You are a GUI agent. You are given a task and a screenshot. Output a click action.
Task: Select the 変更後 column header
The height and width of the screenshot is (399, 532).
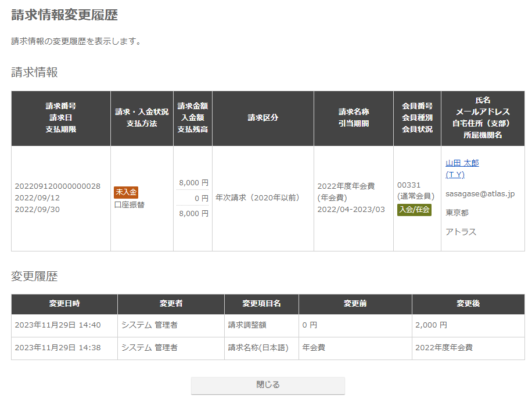coord(468,304)
